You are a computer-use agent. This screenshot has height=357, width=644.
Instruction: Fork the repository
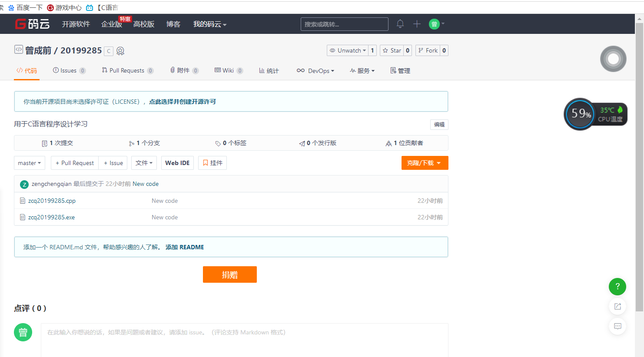428,50
